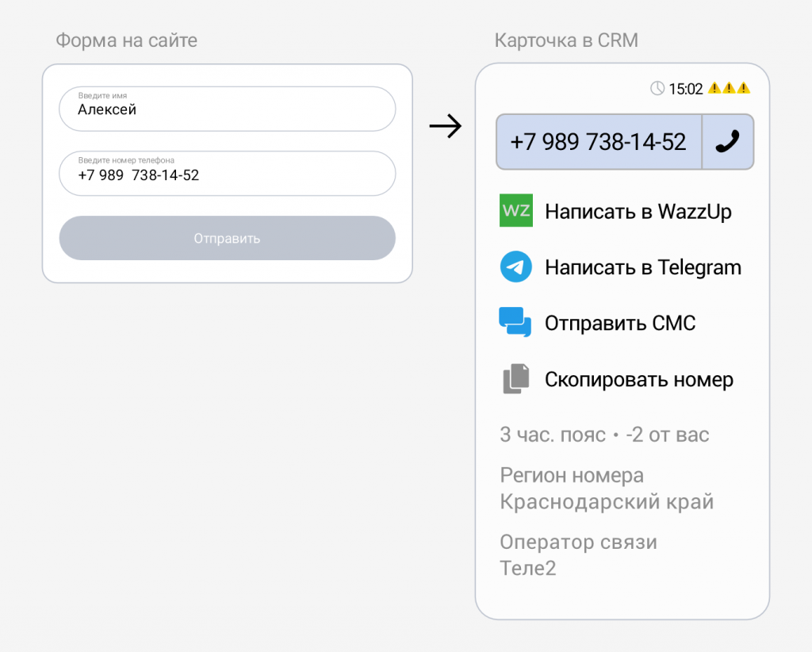This screenshot has width=812, height=652.
Task: Click the phone call handset icon
Action: (x=727, y=142)
